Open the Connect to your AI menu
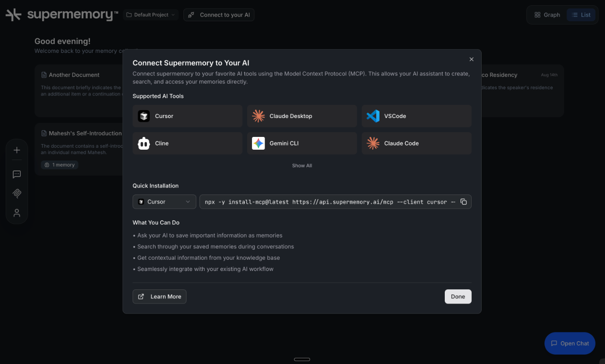Image resolution: width=605 pixels, height=364 pixels. [218, 15]
